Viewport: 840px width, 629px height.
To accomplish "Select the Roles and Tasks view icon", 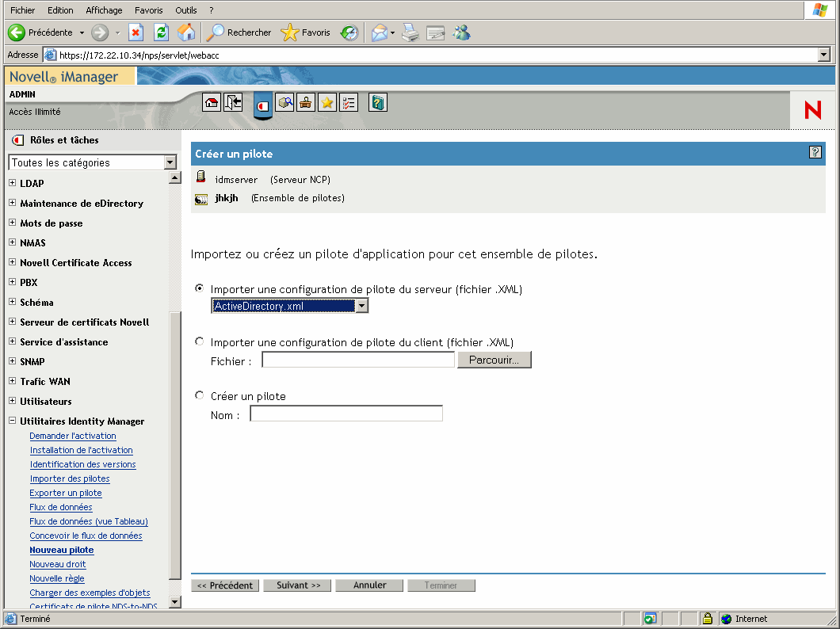I will pos(262,105).
